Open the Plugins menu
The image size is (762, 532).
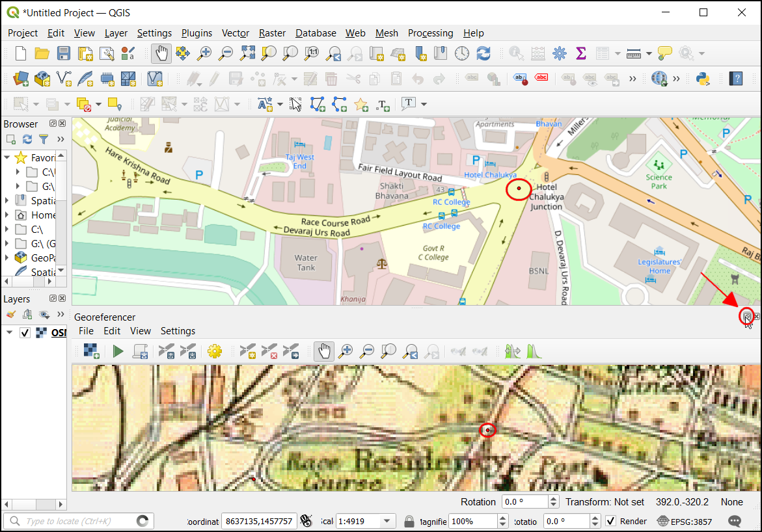tap(197, 33)
